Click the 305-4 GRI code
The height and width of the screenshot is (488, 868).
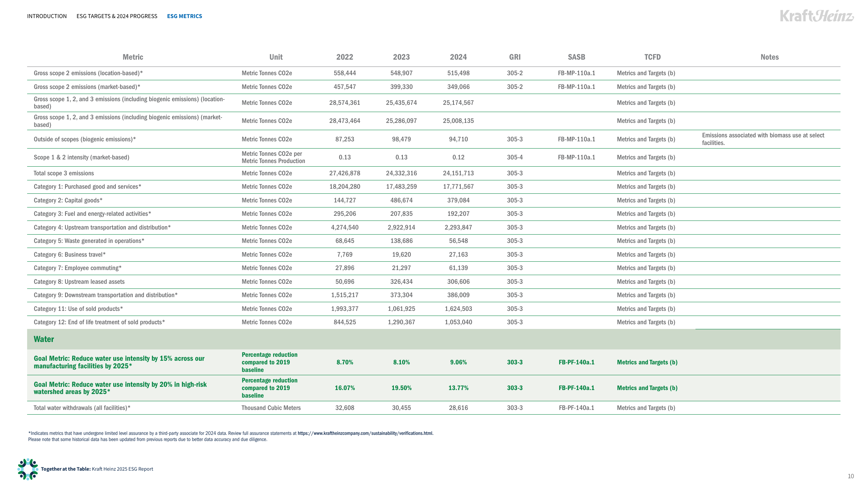coord(515,157)
